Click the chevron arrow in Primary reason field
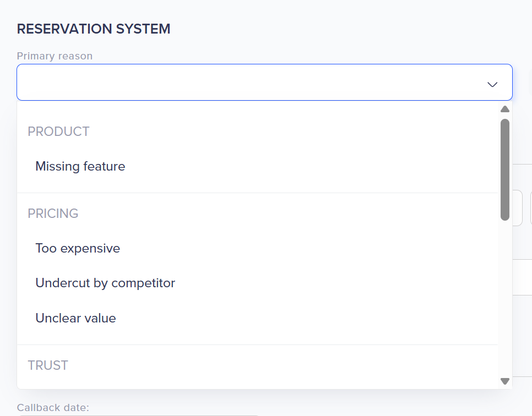Screen dimensions: 532x416 [492, 84]
